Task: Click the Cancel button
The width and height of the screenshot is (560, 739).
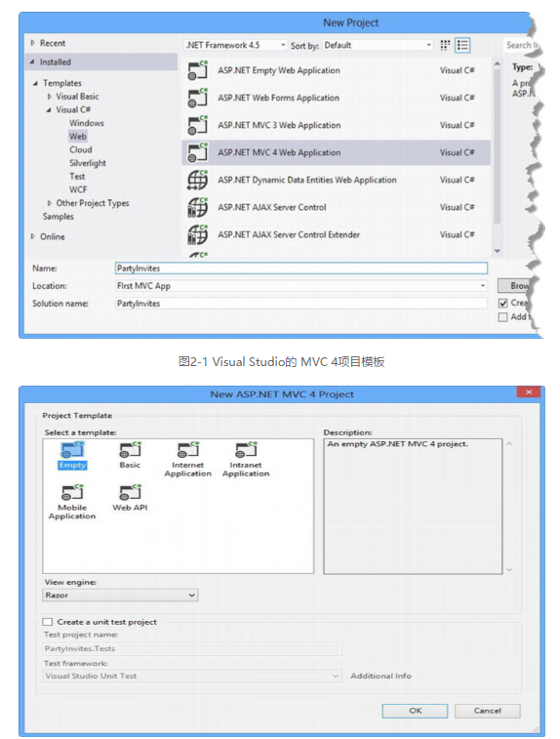Action: coord(488,711)
